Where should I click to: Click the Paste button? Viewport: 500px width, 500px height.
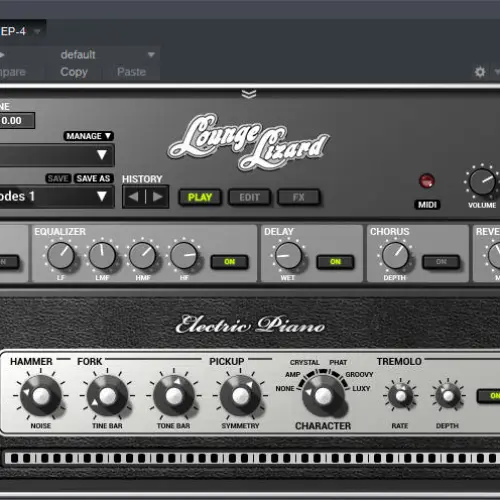(131, 72)
